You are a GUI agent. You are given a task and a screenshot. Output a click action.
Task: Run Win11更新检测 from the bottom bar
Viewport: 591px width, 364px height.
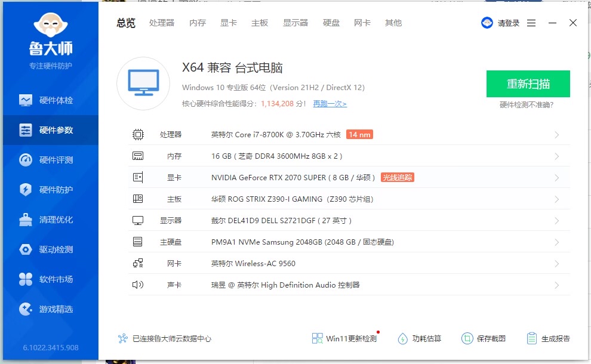[x=343, y=338]
